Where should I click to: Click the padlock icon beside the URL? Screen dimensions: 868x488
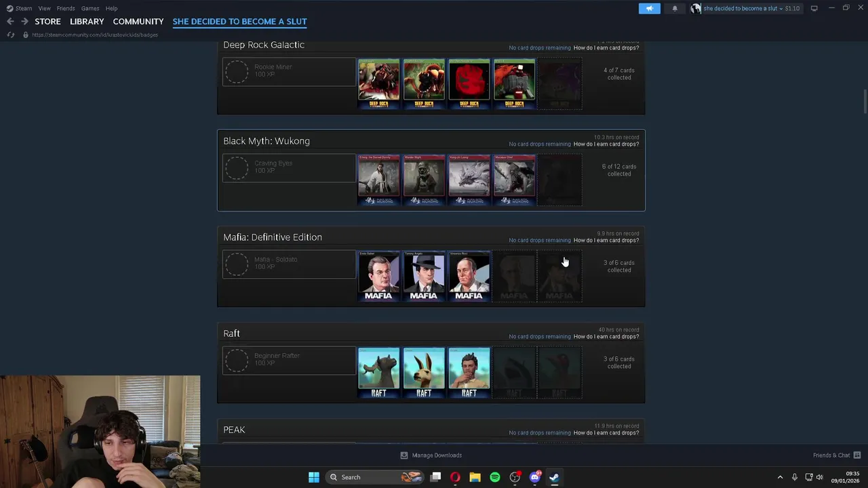click(x=26, y=35)
